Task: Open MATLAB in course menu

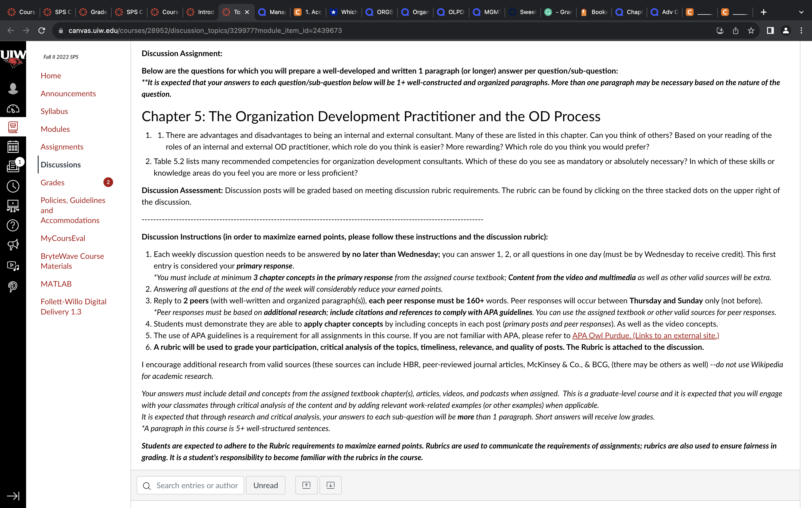Action: (x=56, y=284)
